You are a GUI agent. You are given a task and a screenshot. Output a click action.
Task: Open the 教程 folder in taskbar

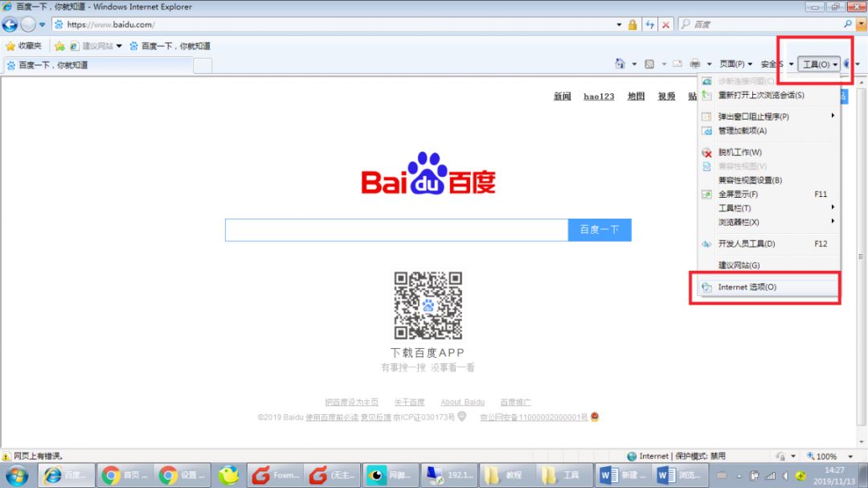[506, 475]
